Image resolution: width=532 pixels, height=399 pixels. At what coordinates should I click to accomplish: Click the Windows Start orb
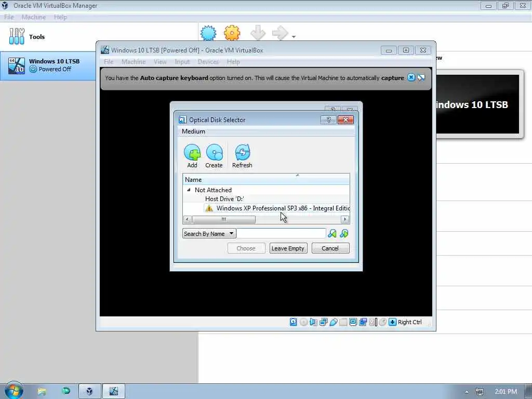[x=14, y=391]
